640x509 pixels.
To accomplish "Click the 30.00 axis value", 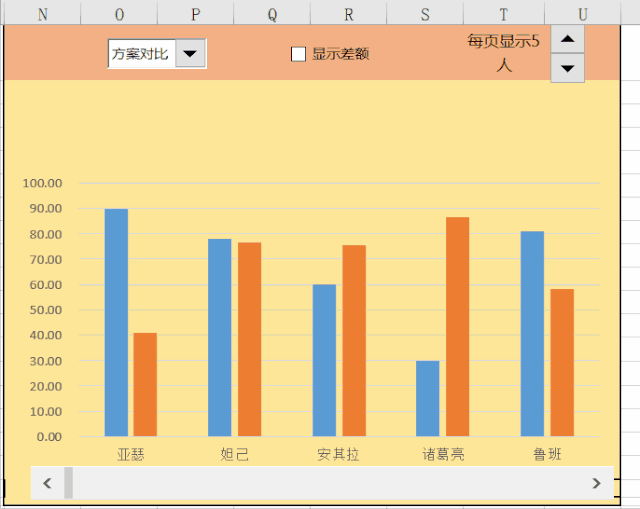I will tap(46, 361).
